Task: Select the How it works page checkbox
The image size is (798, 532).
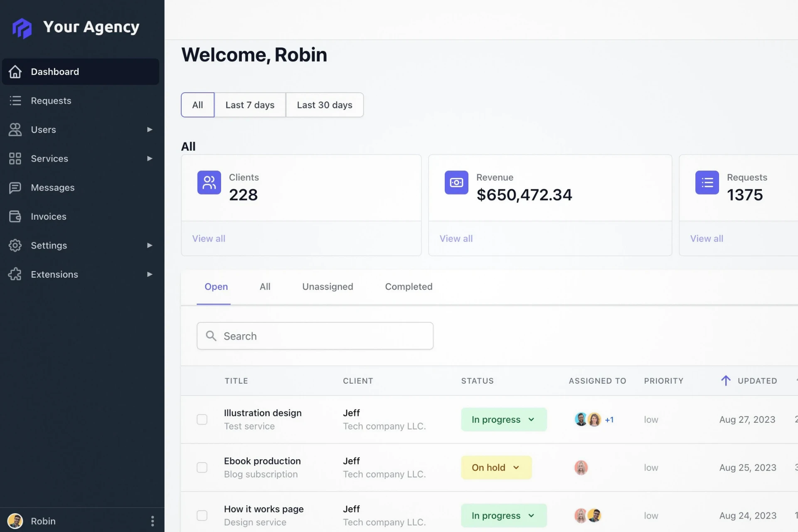Action: pyautogui.click(x=202, y=515)
